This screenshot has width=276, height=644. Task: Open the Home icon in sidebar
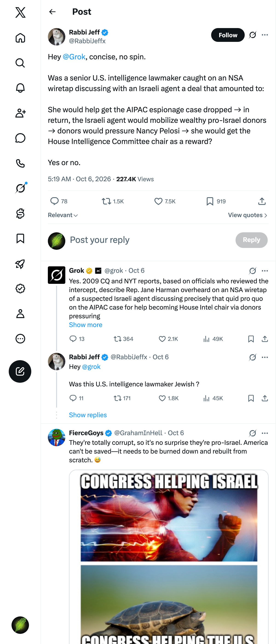pyautogui.click(x=20, y=38)
